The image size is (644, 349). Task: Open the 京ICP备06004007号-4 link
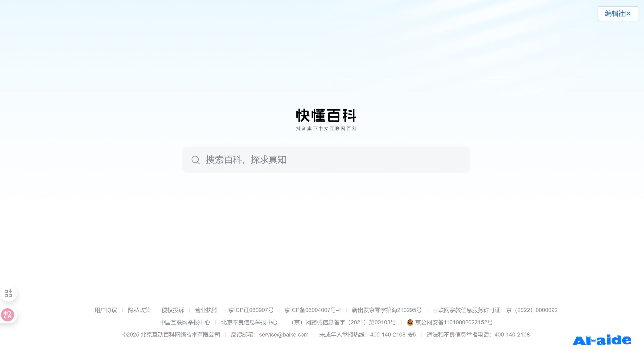[x=313, y=310]
